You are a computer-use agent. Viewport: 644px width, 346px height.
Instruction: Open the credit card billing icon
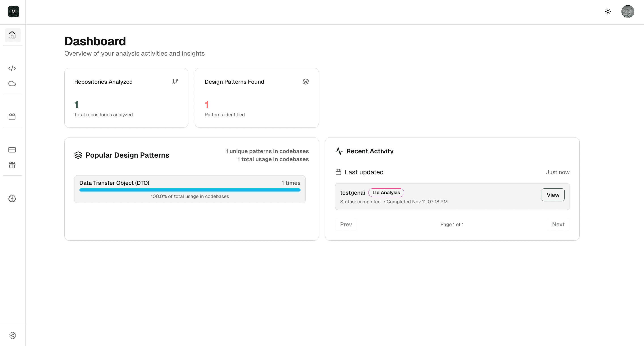[x=12, y=150]
